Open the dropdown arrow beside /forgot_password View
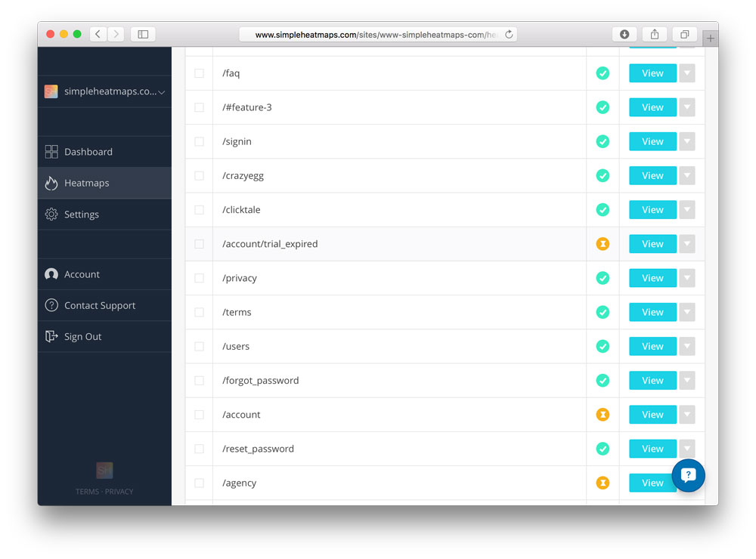This screenshot has width=756, height=559. click(x=687, y=381)
